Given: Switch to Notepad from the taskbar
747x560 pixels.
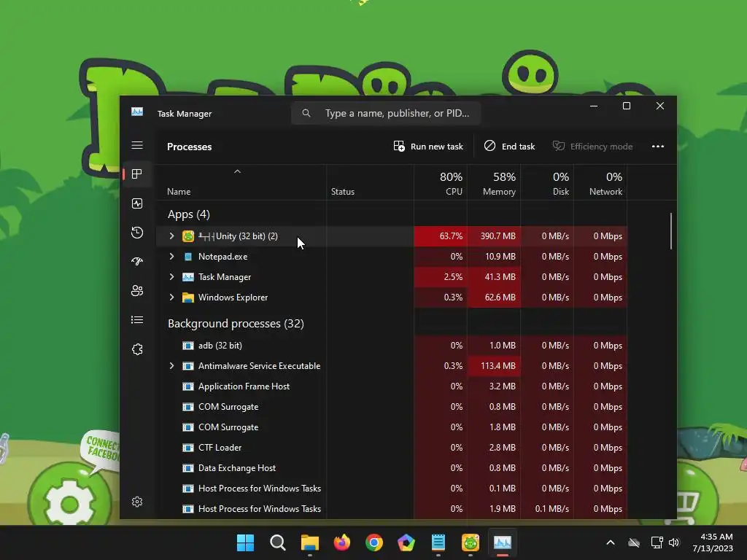Looking at the screenshot, I should pos(438,542).
